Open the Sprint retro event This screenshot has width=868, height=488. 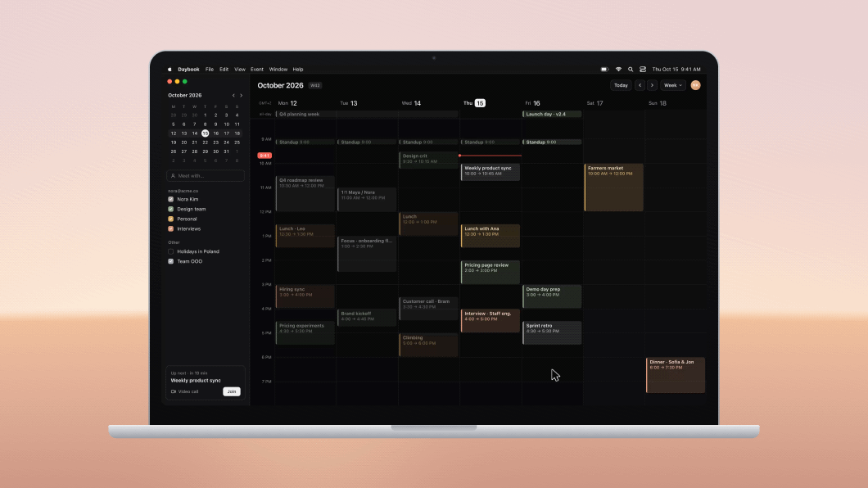coord(552,332)
